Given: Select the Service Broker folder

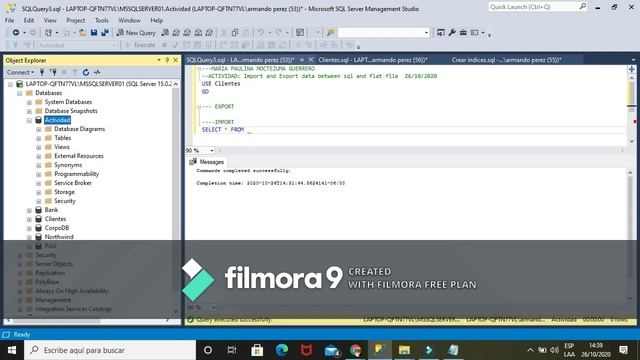Looking at the screenshot, I should pos(73,183).
